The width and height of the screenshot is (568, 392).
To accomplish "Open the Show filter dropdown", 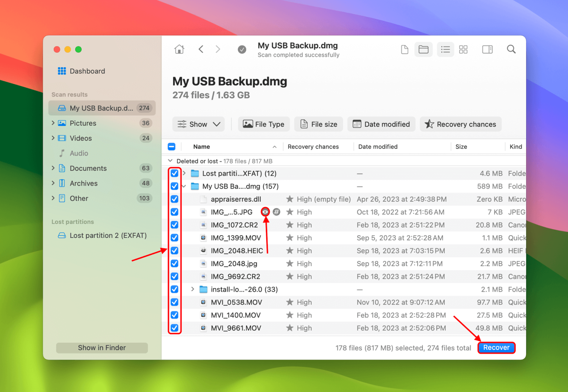I will [199, 124].
